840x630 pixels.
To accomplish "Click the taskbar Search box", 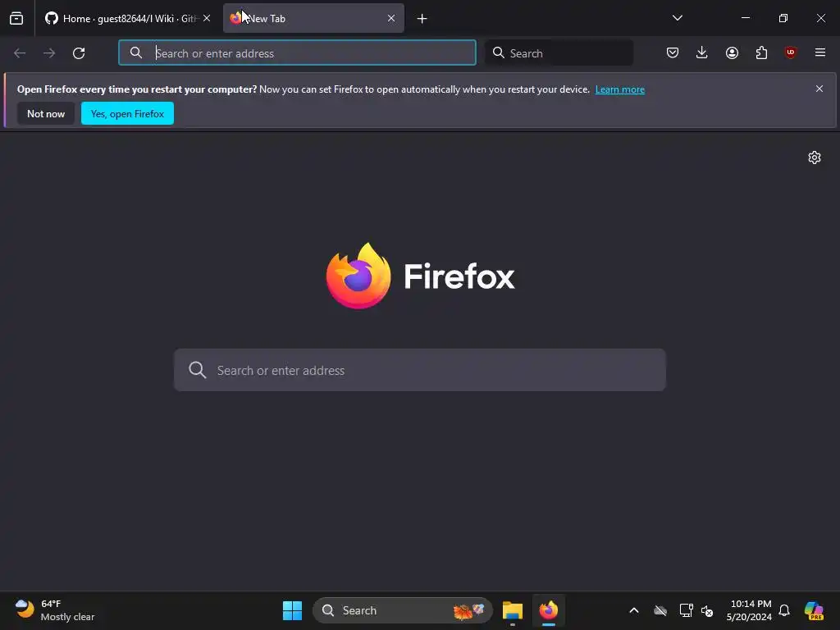I will point(402,610).
